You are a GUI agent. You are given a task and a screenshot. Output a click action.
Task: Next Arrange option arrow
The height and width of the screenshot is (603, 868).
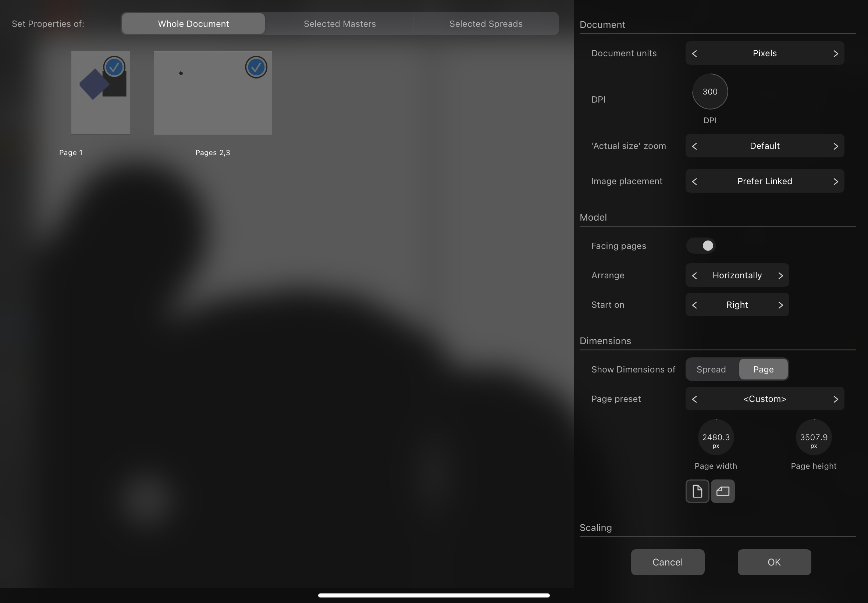click(x=780, y=275)
